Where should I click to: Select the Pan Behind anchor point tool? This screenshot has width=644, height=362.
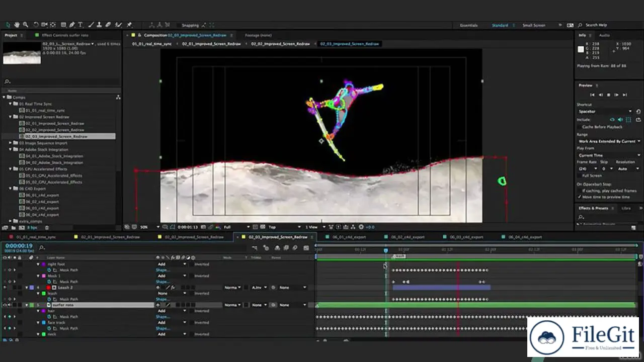pyautogui.click(x=53, y=25)
